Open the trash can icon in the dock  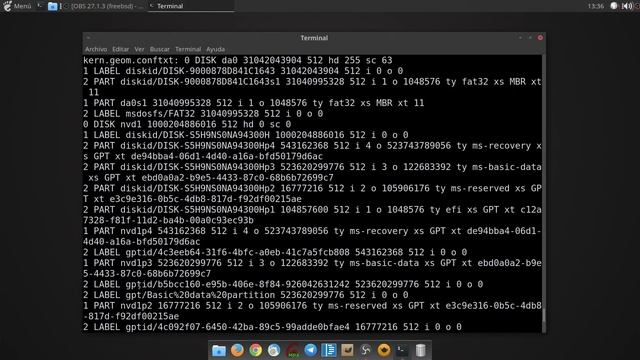coord(420,350)
